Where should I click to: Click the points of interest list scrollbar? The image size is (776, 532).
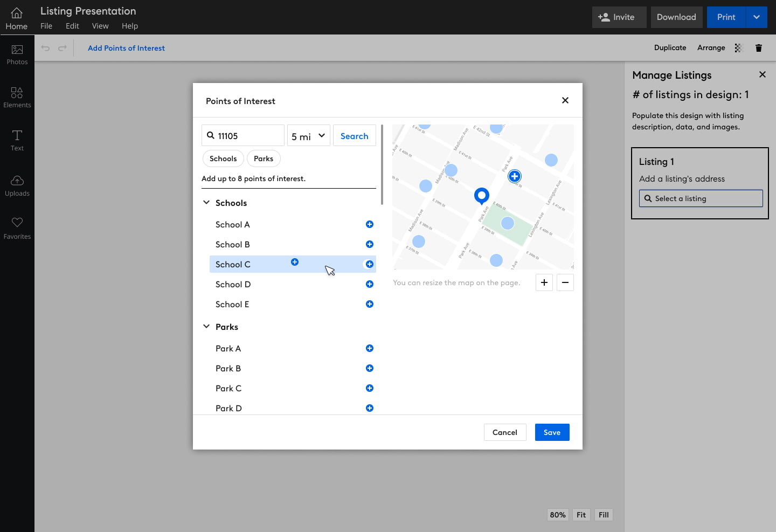point(382,165)
